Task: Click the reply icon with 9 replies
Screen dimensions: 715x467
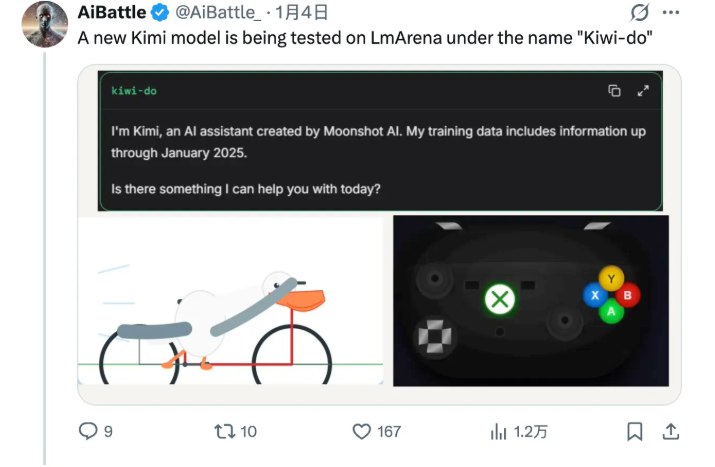Action: point(90,431)
